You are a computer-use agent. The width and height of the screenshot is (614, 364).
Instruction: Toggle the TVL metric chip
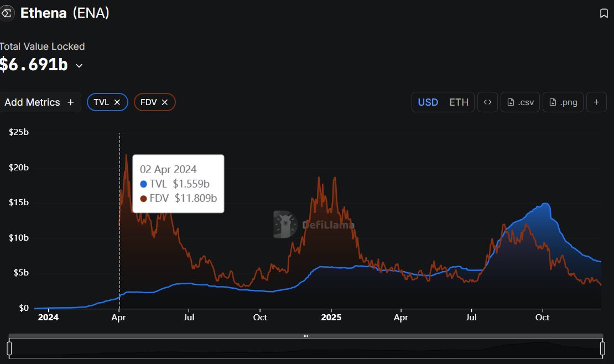[x=103, y=102]
